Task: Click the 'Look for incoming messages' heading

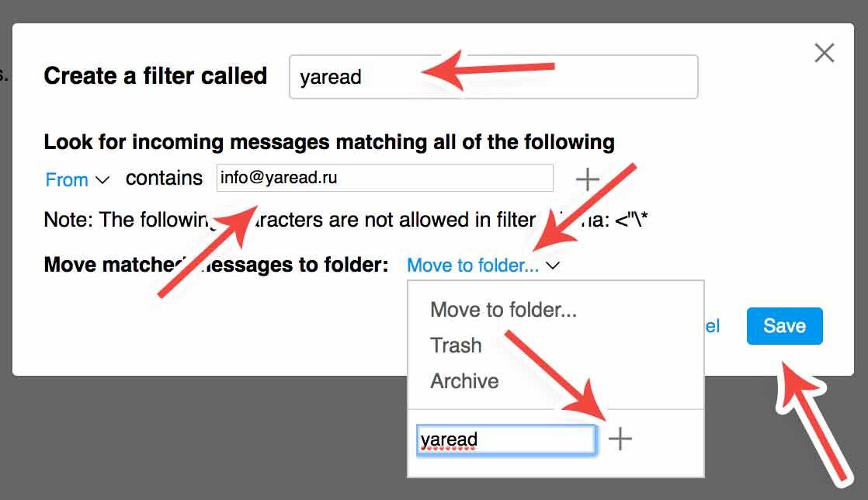Action: click(x=328, y=143)
